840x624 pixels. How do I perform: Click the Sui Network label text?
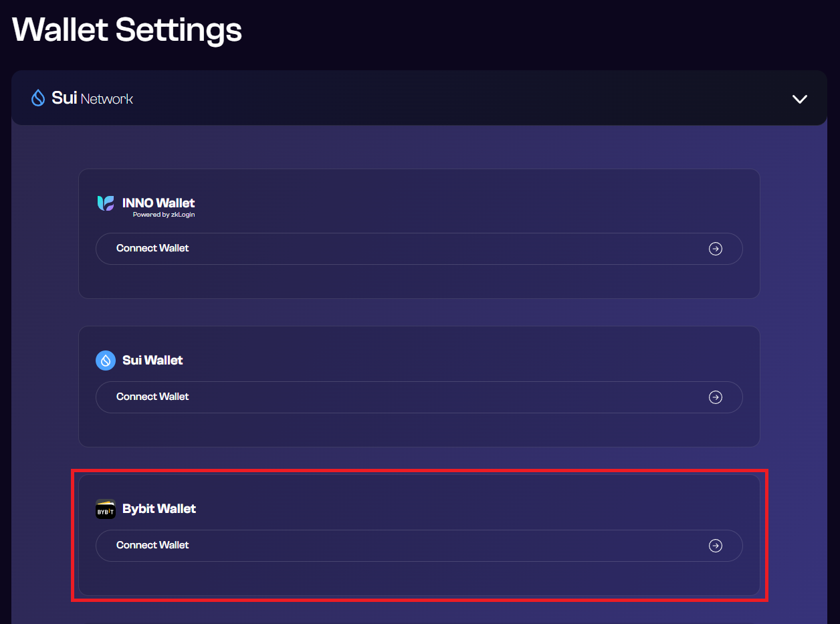point(92,98)
